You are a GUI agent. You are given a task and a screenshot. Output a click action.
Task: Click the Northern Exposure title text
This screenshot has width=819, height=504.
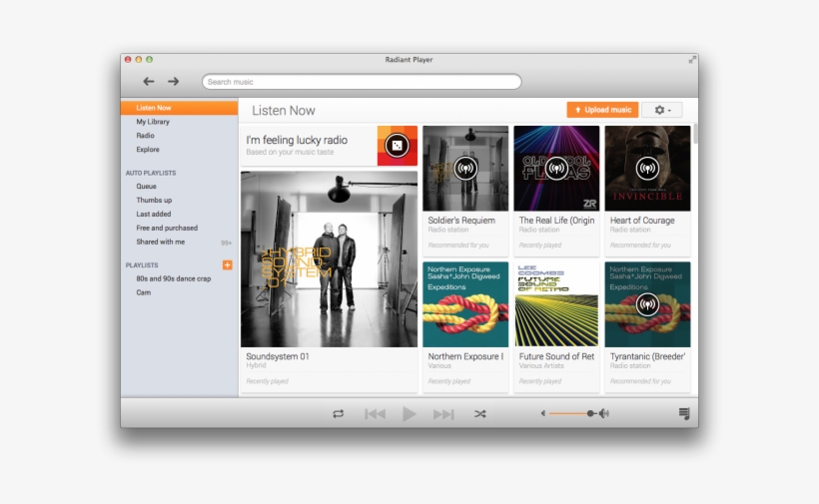click(x=465, y=356)
